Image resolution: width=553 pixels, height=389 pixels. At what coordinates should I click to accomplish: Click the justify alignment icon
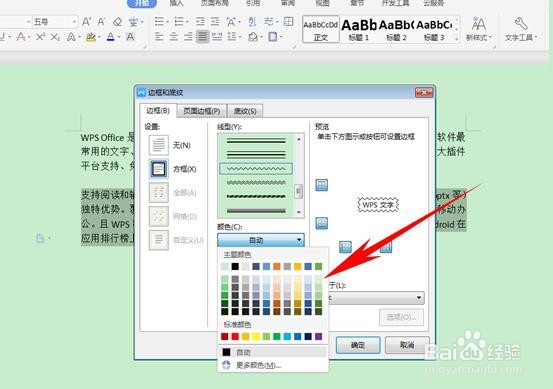pyautogui.click(x=202, y=36)
